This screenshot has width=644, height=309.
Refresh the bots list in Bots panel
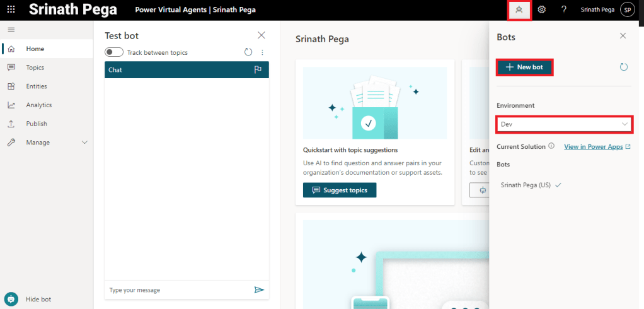coord(624,67)
